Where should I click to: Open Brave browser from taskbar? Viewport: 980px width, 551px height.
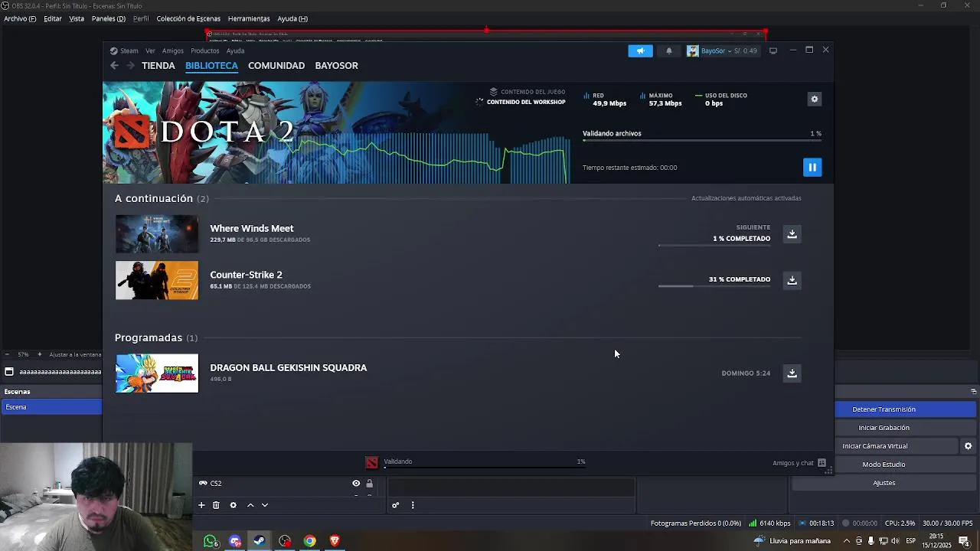[x=335, y=541]
